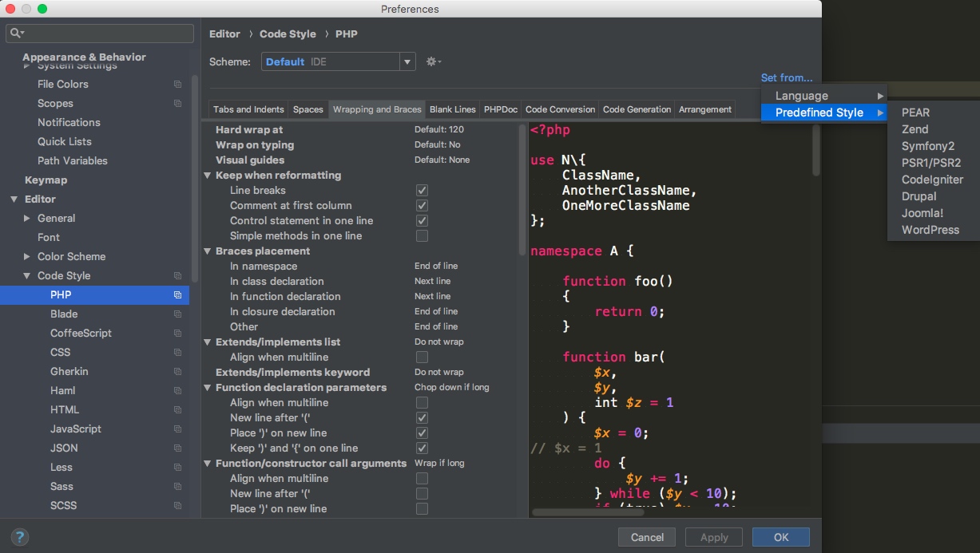Click the search magnifier icon in settings
Image resolution: width=980 pixels, height=553 pixels.
[17, 34]
